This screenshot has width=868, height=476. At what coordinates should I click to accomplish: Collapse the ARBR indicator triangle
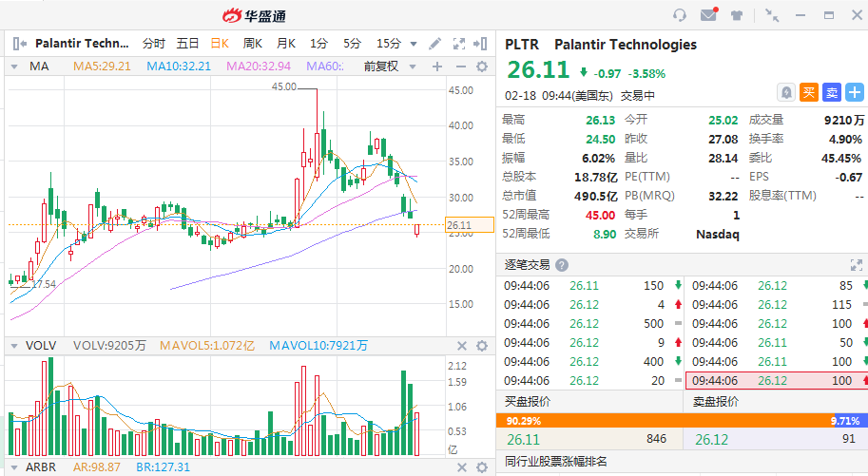pyautogui.click(x=14, y=467)
